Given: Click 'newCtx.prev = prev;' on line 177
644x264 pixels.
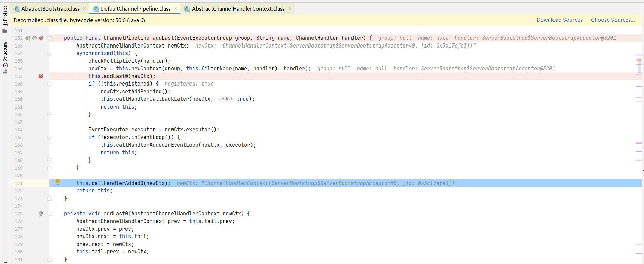Looking at the screenshot, I should point(105,229).
